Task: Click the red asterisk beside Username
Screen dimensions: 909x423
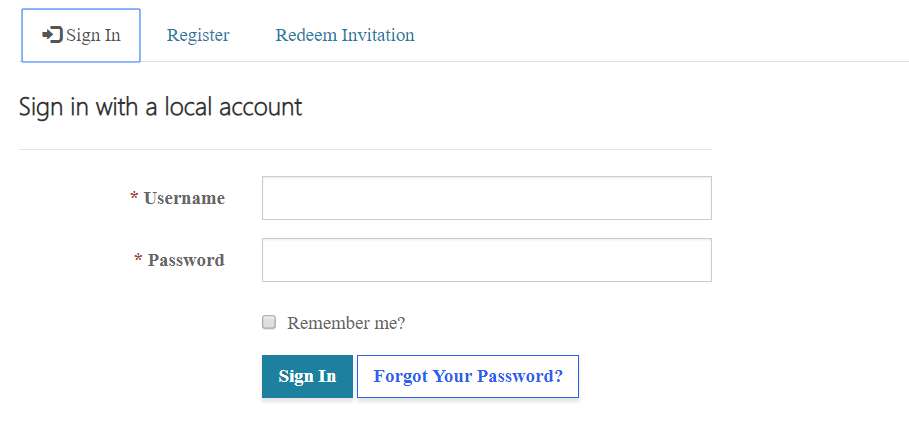Action: click(x=134, y=197)
